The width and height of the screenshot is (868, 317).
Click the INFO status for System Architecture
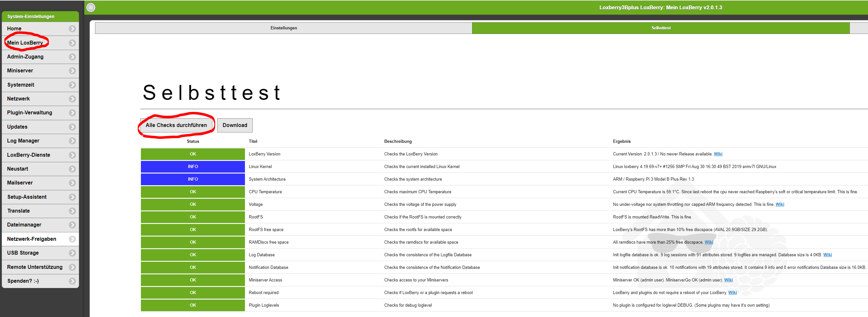[x=193, y=179]
